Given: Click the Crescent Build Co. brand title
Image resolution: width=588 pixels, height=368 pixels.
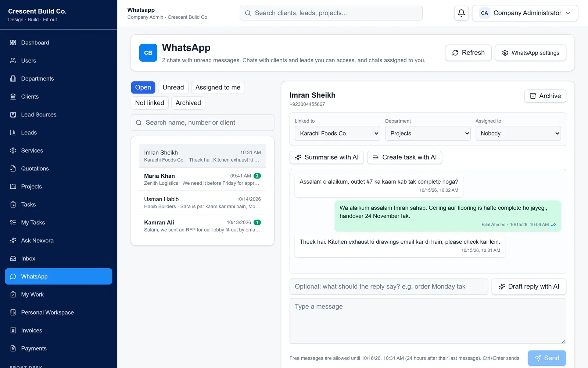Looking at the screenshot, I should 37,11.
